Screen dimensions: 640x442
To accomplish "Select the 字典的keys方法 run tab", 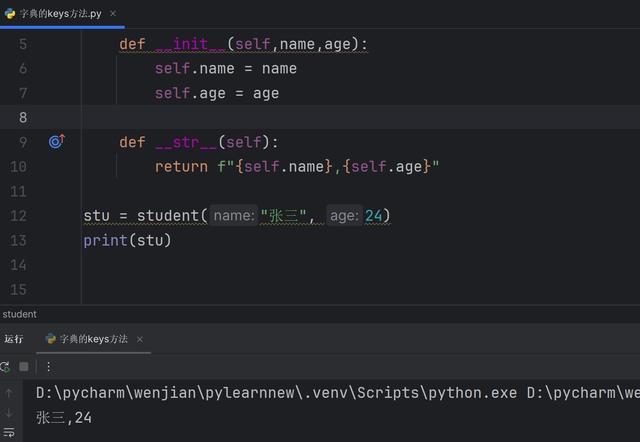I will (93, 339).
